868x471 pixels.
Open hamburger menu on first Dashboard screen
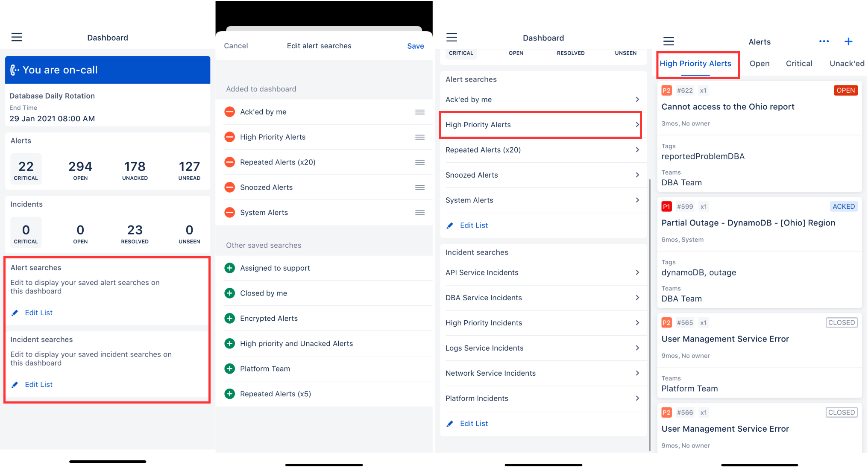click(17, 37)
